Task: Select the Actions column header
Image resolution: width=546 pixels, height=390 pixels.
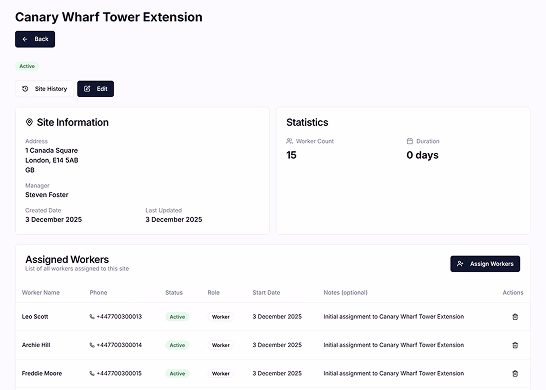Action: click(513, 292)
